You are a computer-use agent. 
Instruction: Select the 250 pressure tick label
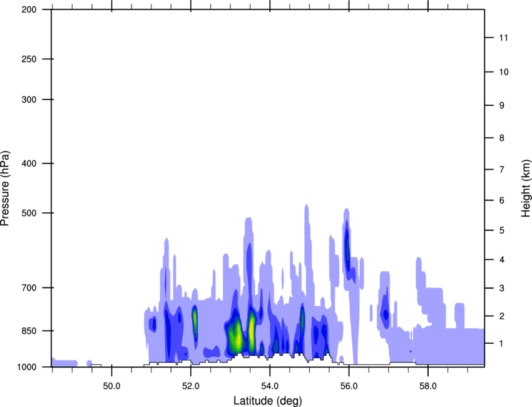pos(29,59)
